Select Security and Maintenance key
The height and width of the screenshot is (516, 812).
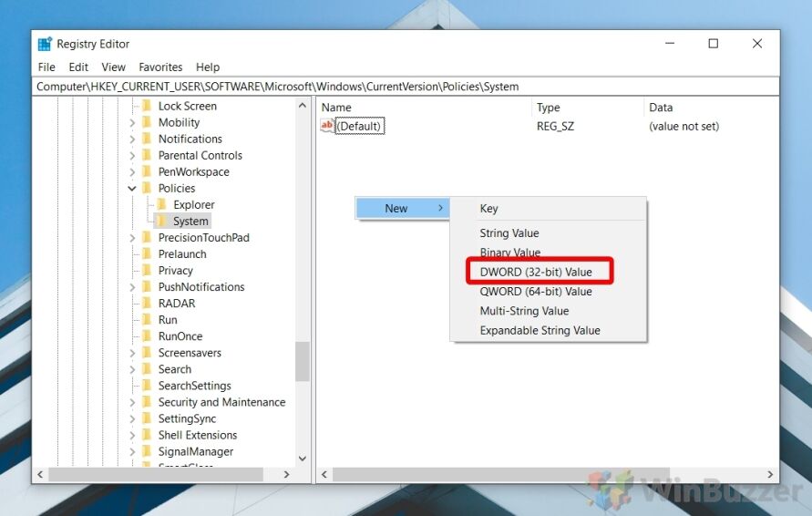pos(221,402)
